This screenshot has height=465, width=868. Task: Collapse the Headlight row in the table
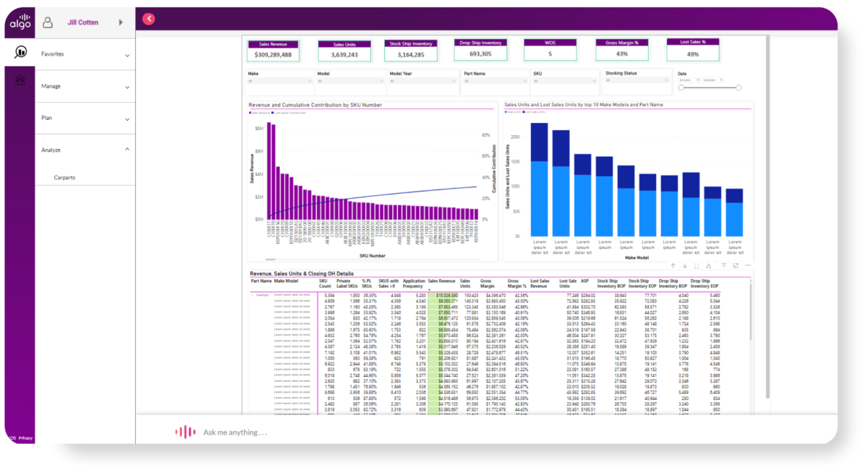tap(252, 297)
